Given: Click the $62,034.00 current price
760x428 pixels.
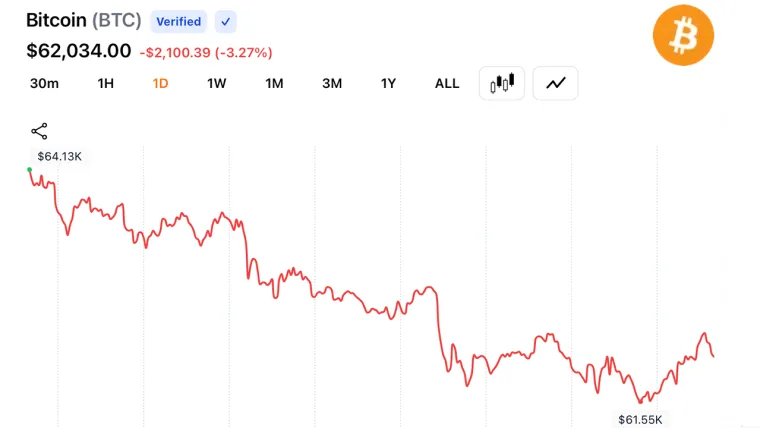Looking at the screenshot, I should (x=79, y=51).
